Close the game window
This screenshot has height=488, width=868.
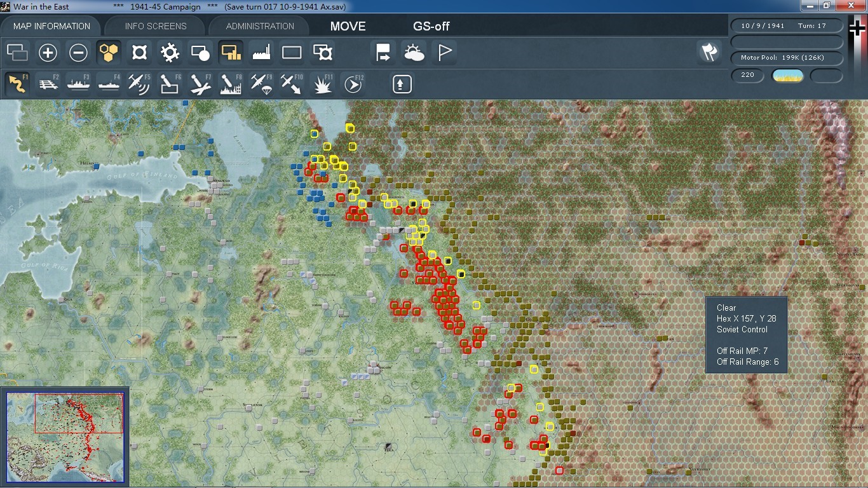(850, 6)
